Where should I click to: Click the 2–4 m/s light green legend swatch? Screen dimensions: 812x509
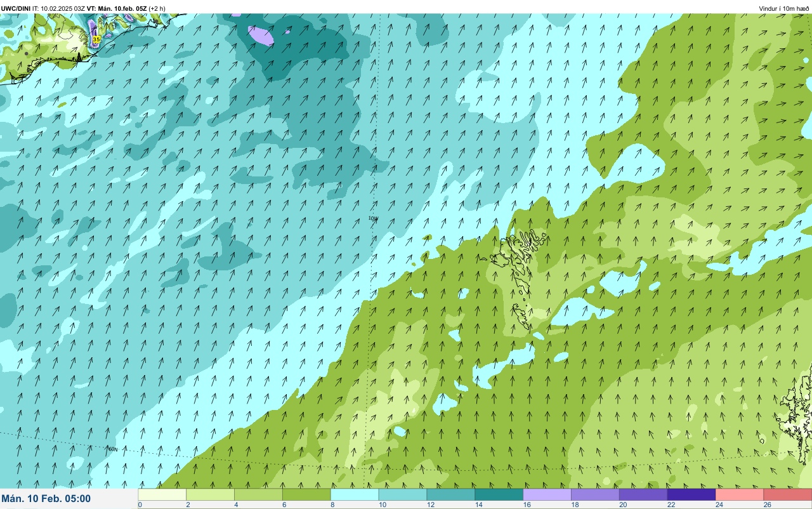pos(211,494)
